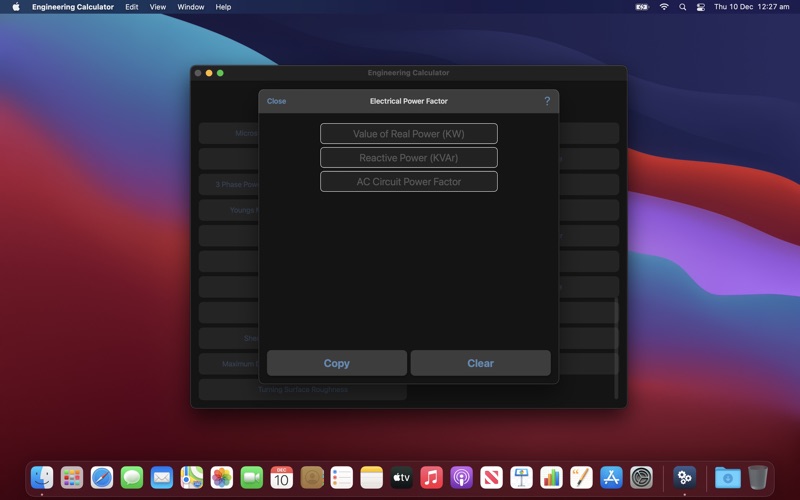
Task: Click the Value of Real Power (KW) field
Action: point(409,134)
